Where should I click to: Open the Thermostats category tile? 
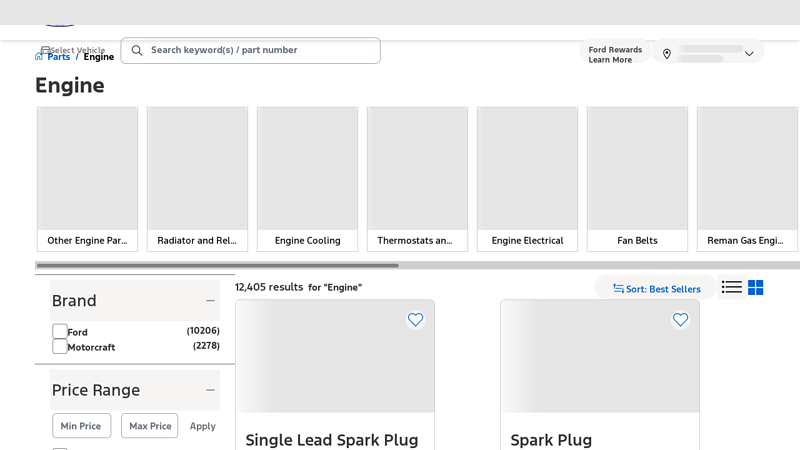click(x=417, y=179)
